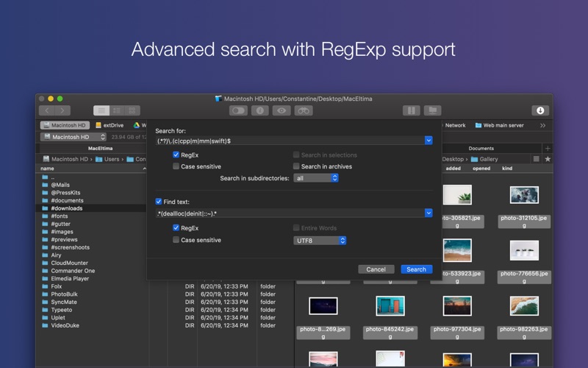Open the info icon in toolbar

pos(259,110)
